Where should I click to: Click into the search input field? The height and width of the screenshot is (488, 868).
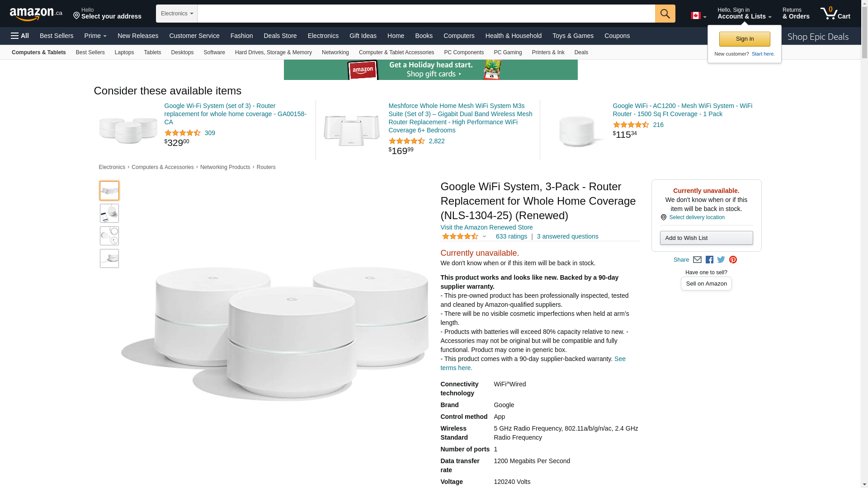coord(426,14)
